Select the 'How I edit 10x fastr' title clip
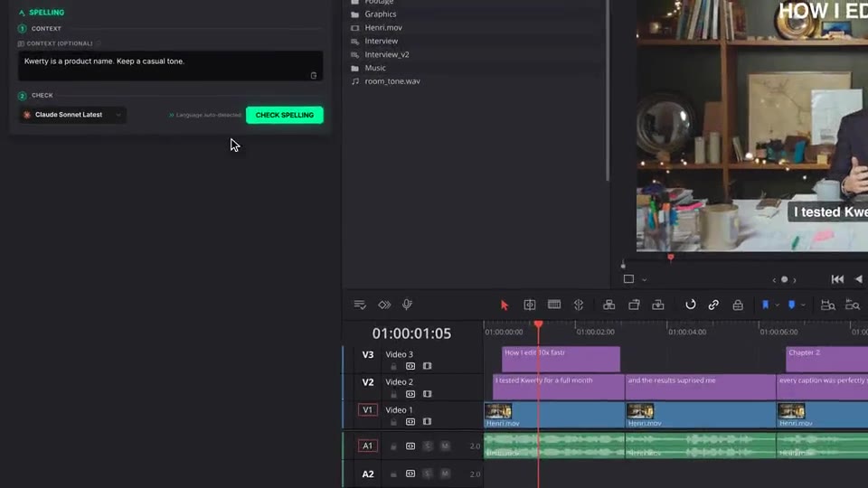Image resolution: width=868 pixels, height=488 pixels. tap(561, 359)
